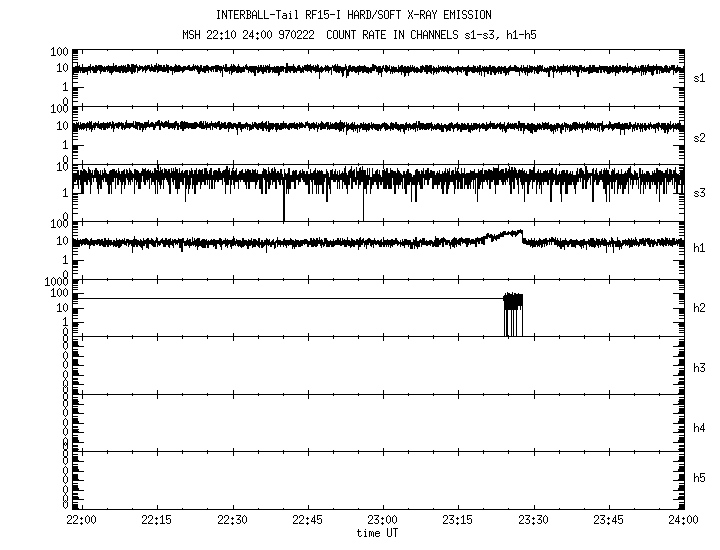Click the s1 channel label

[699, 77]
